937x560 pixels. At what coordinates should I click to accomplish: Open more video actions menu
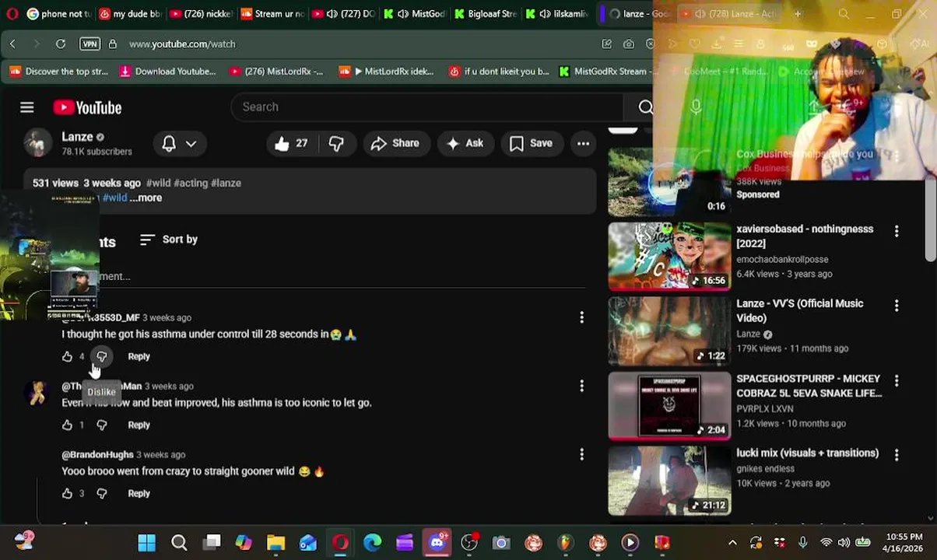point(583,143)
